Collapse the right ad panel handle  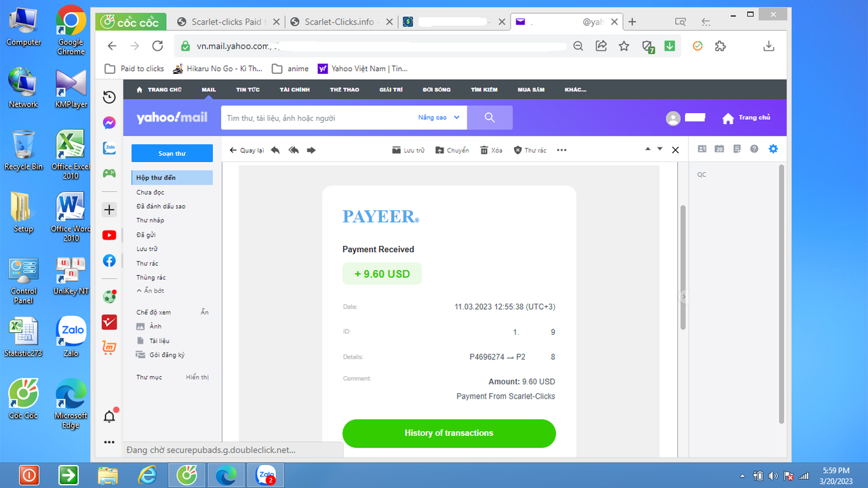684,297
